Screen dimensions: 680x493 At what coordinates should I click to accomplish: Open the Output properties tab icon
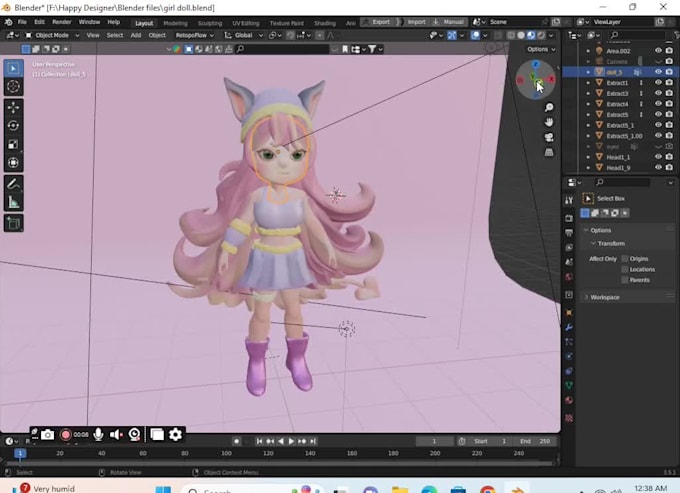pos(569,233)
